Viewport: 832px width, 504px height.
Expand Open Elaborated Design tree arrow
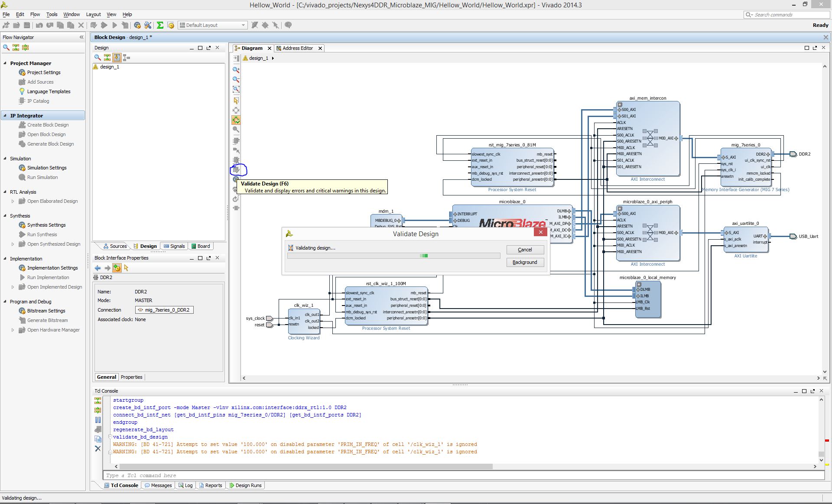[x=13, y=201]
